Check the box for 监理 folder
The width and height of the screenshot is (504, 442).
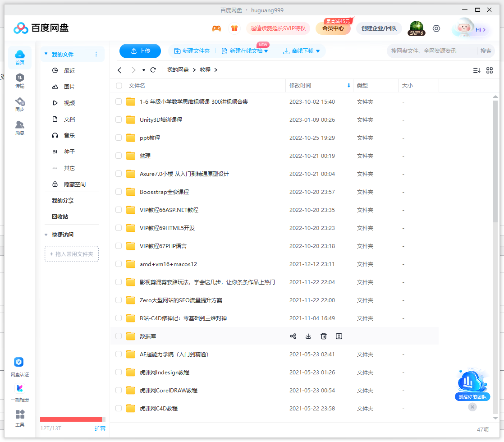pos(119,156)
